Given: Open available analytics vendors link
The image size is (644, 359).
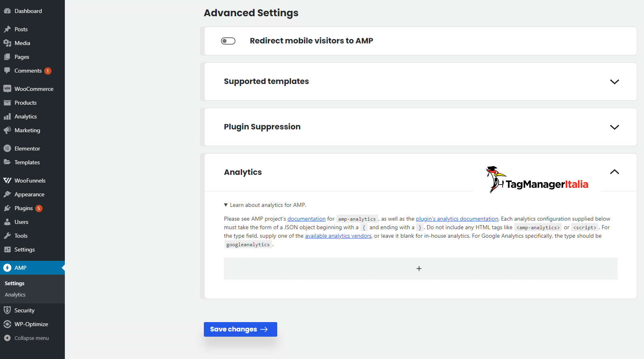Looking at the screenshot, I should pos(338,236).
